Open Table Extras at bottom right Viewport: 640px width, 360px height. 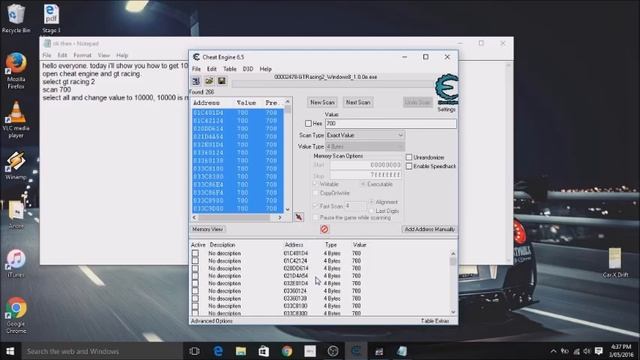(435, 321)
